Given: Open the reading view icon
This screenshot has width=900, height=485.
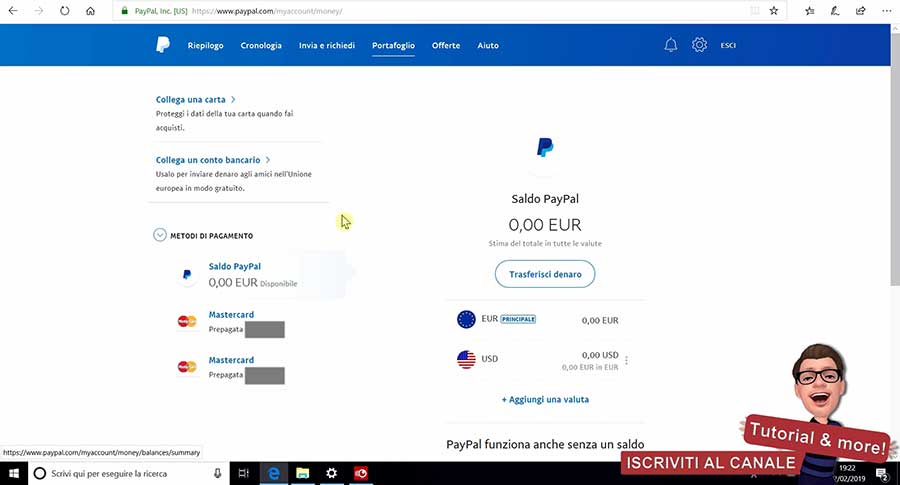Looking at the screenshot, I should 755,11.
